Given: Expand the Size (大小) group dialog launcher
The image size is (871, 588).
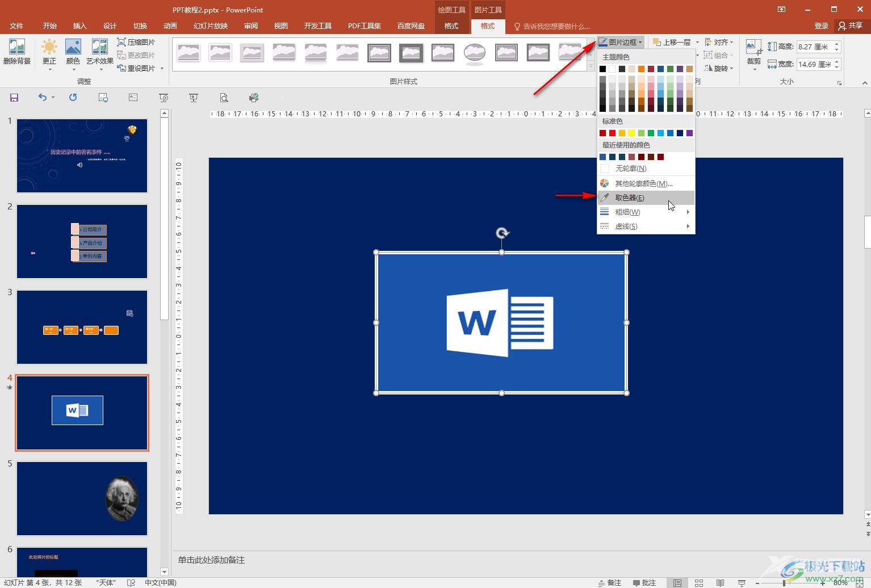Looking at the screenshot, I should coord(839,83).
